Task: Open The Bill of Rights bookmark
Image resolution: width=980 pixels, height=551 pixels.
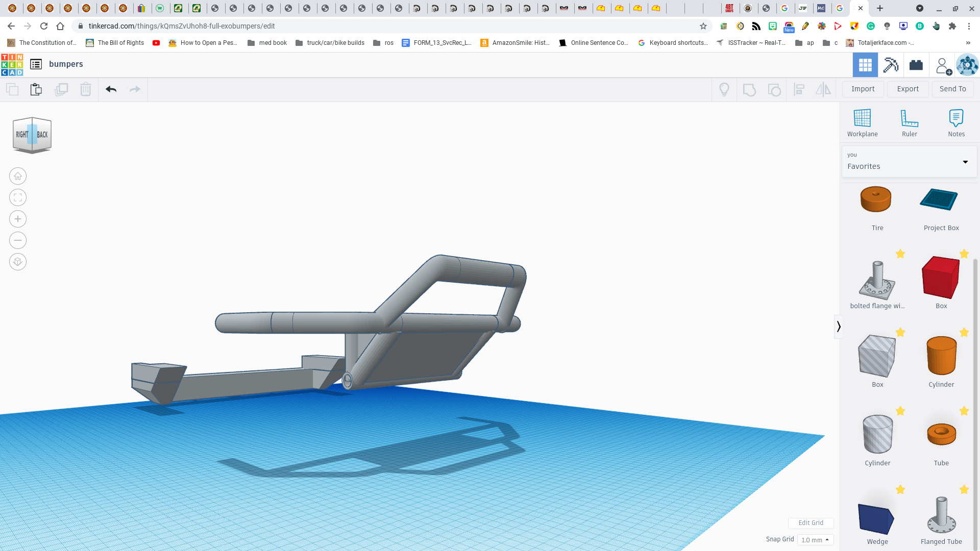Action: 115,43
